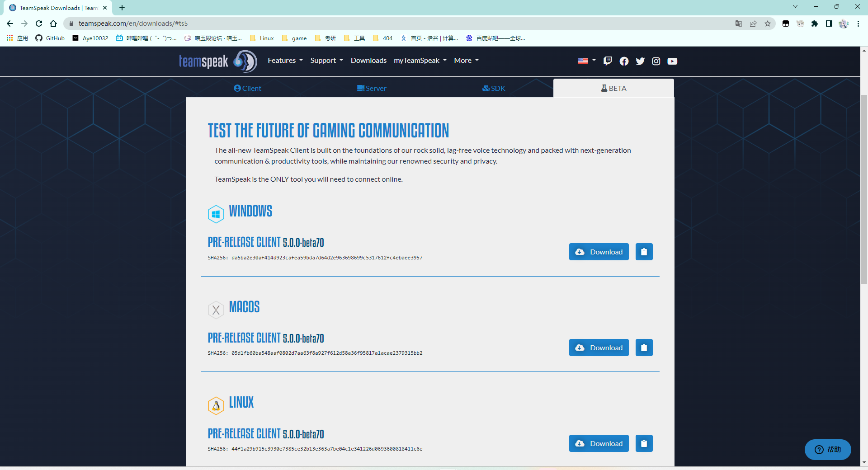Viewport: 868px width, 470px height.
Task: Click the site lock icon in address bar
Action: point(71,23)
